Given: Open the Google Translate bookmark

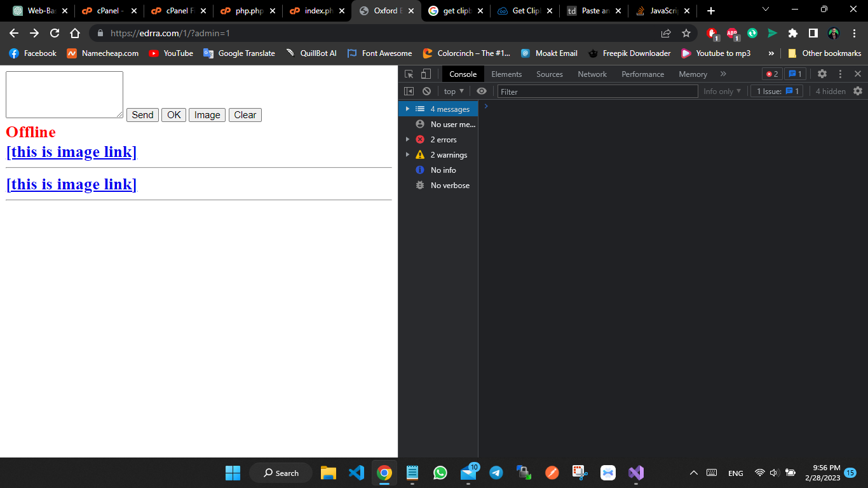Looking at the screenshot, I should point(239,53).
